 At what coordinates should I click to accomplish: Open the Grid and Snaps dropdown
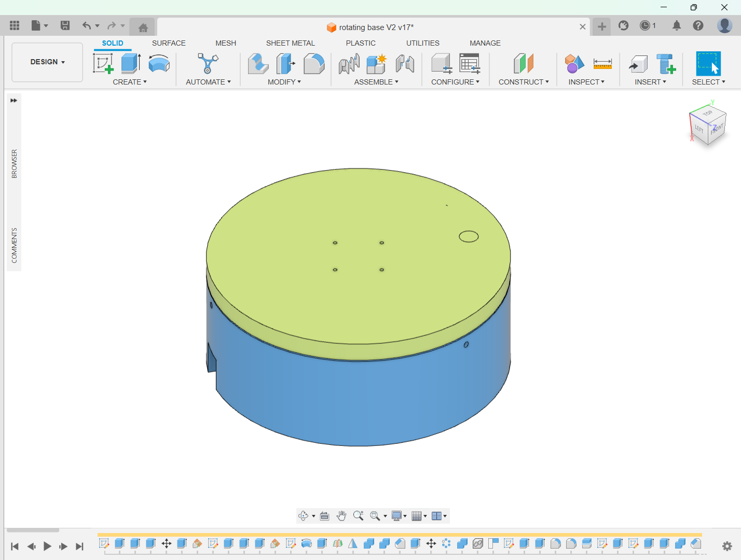(x=419, y=516)
